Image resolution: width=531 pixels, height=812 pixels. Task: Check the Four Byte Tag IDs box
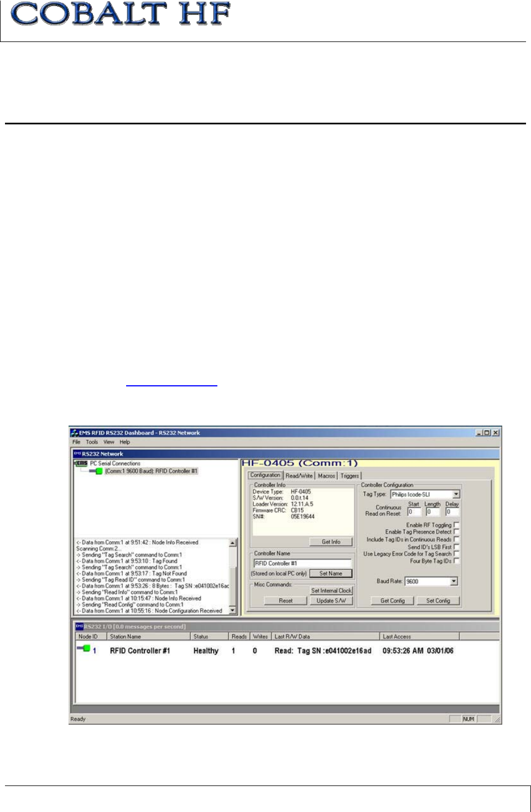456,561
